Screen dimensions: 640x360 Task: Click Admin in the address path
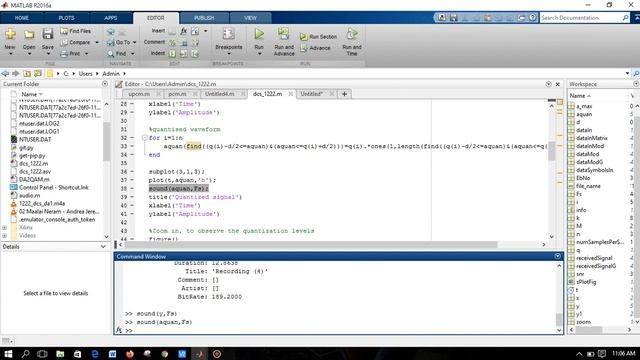(x=111, y=73)
